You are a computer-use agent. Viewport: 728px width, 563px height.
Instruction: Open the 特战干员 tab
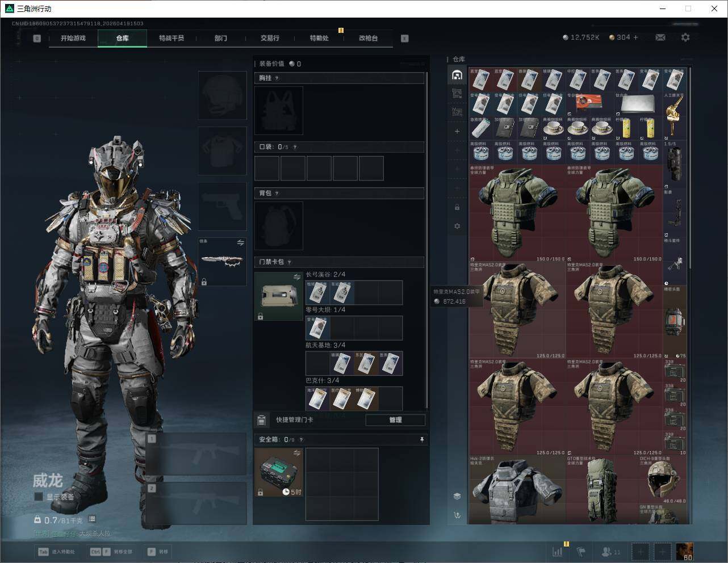click(171, 38)
